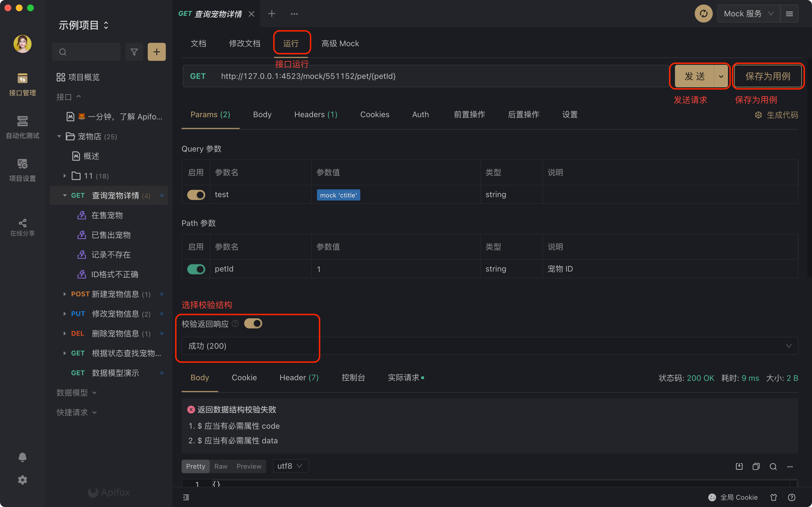Click the 保存为用例 button
This screenshot has height=507, width=812.
[x=768, y=76]
